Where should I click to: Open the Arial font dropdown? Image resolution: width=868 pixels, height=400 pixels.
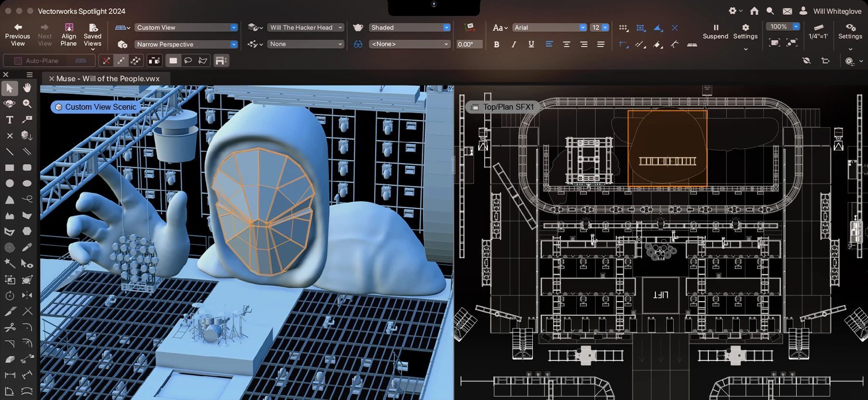click(549, 27)
